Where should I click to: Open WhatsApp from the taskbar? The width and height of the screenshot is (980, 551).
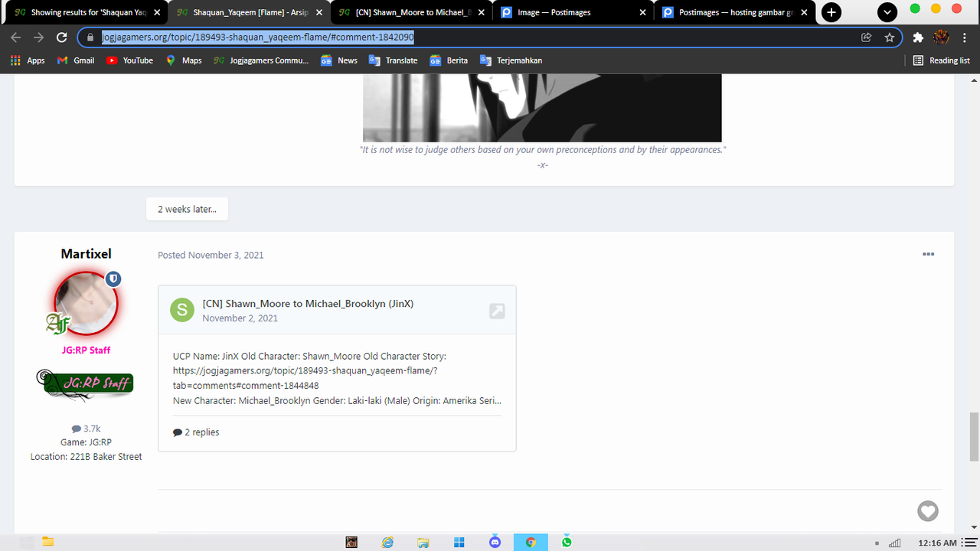[x=567, y=542]
